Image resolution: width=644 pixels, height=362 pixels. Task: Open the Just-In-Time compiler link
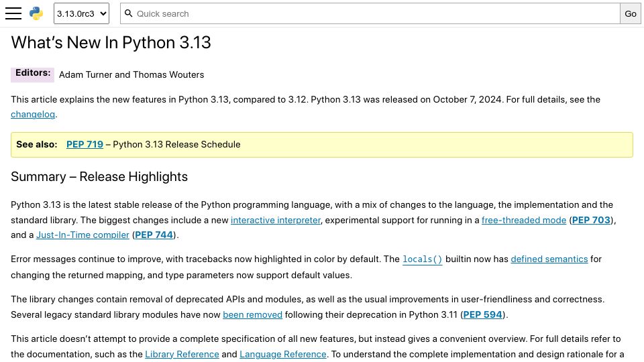(83, 235)
